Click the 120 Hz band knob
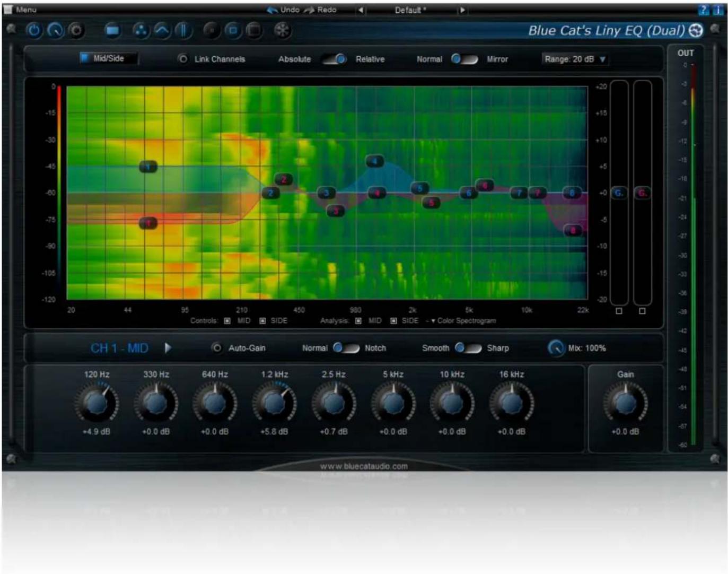 97,403
